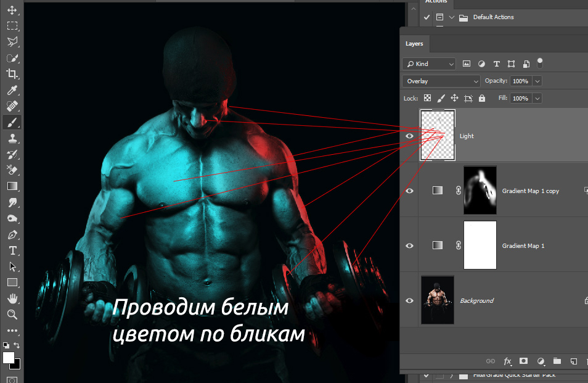The height and width of the screenshot is (383, 588).
Task: Collapse the Default Actions set
Action: pos(452,17)
